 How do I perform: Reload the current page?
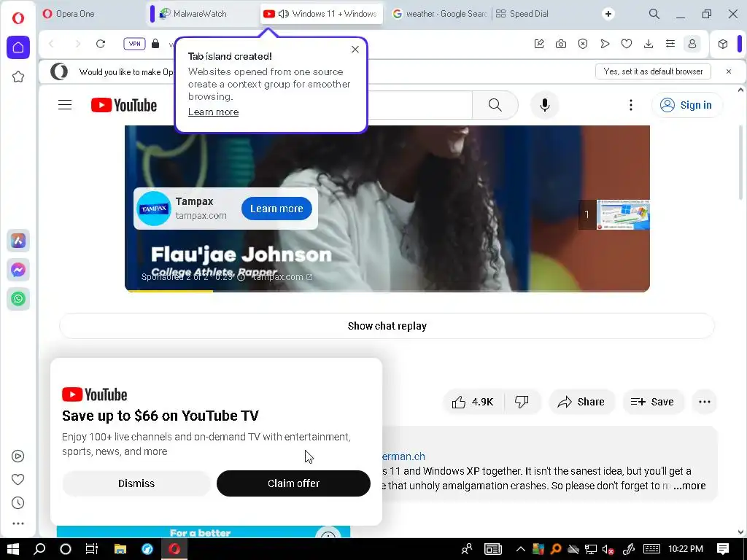(101, 44)
